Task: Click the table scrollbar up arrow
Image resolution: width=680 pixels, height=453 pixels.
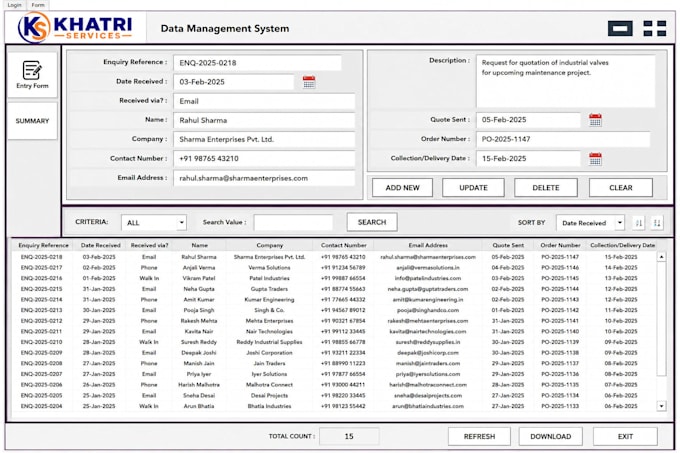Action: [x=661, y=257]
